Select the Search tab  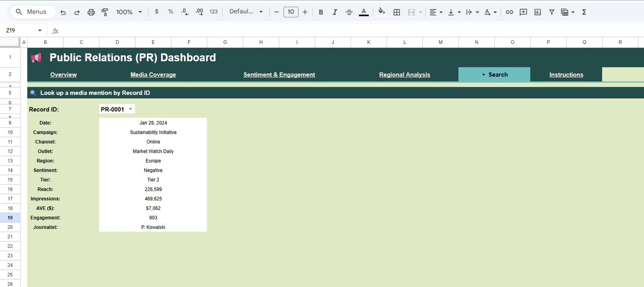point(494,75)
